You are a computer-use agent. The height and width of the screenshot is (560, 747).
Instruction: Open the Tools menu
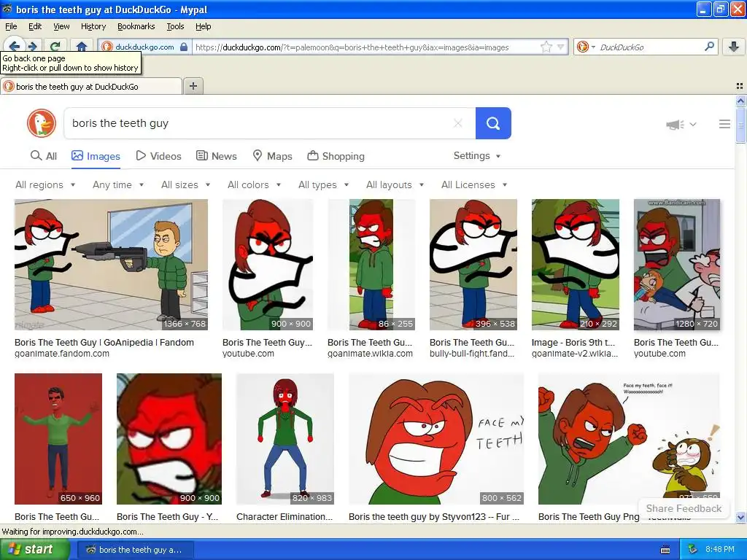coord(175,27)
